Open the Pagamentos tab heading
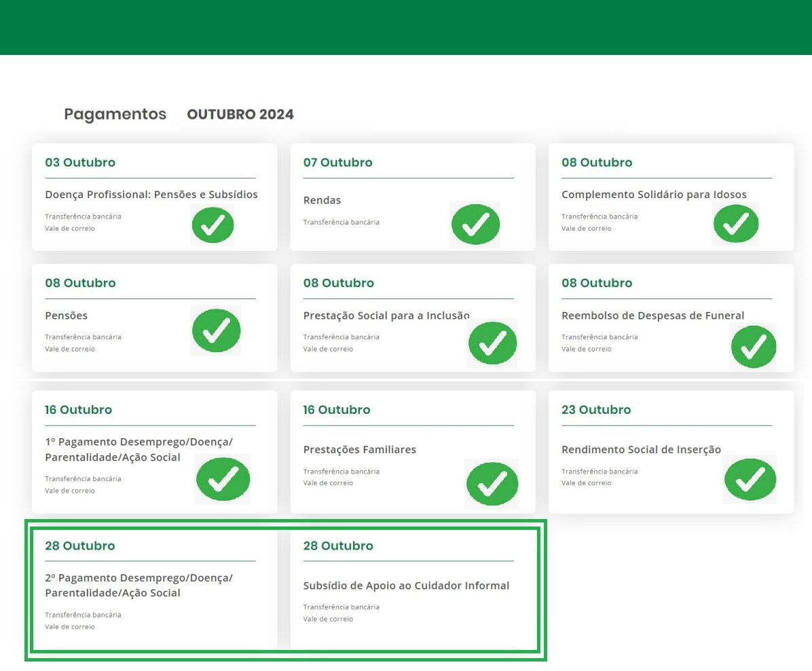This screenshot has height=671, width=812. (115, 114)
